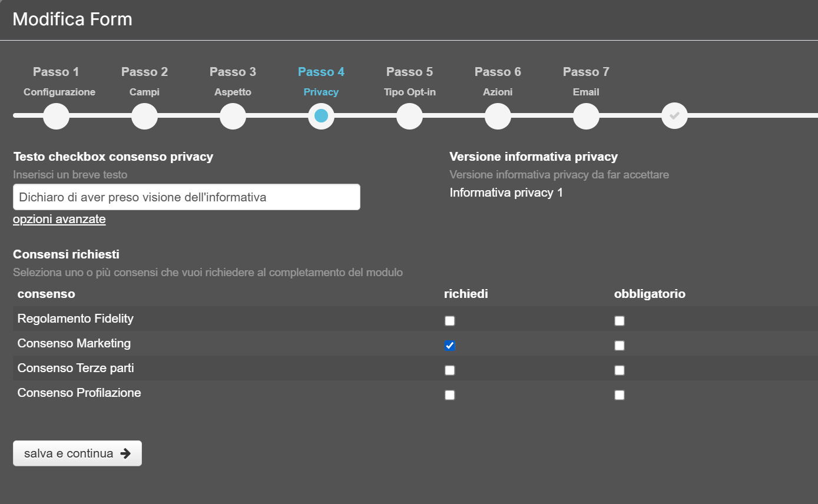Click the final checkmark completion step
818x504 pixels.
click(674, 116)
